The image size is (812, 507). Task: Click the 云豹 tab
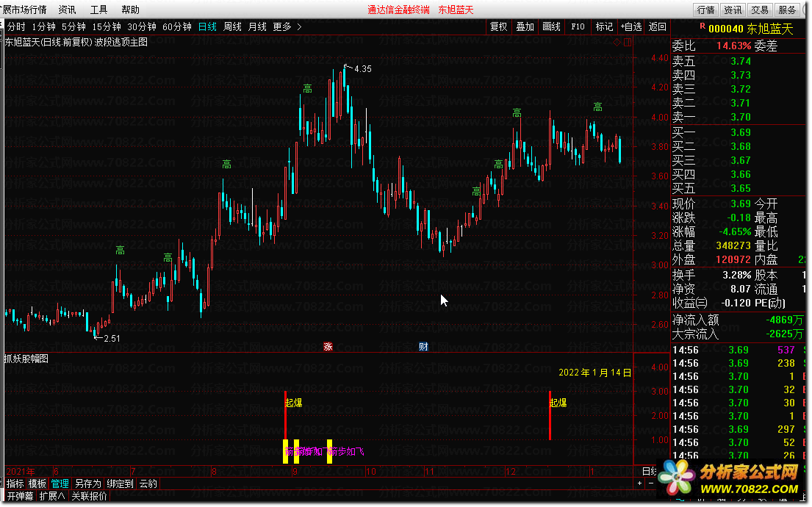tap(148, 483)
